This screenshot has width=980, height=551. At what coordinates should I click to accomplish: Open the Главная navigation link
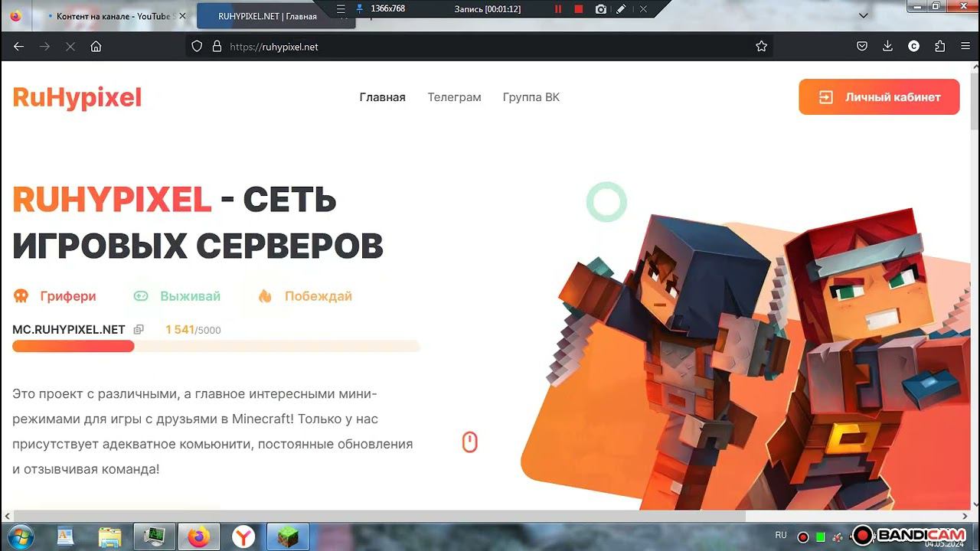tap(383, 97)
